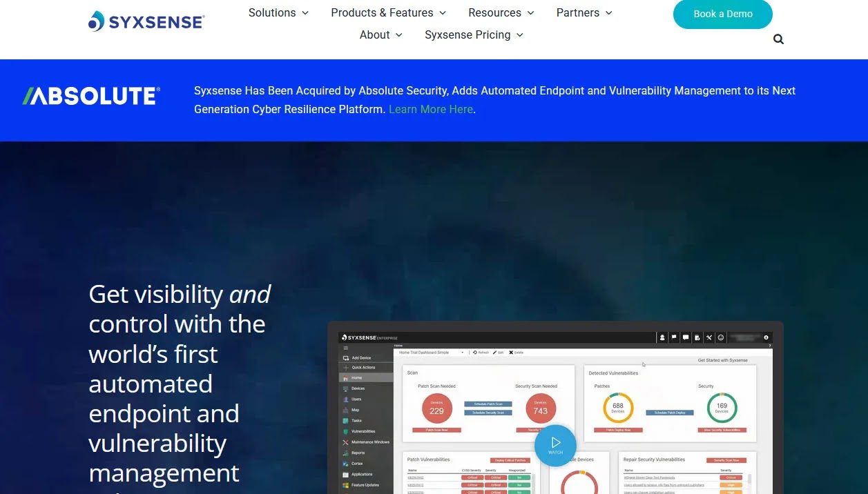This screenshot has height=494, width=868.
Task: Open the Syxsense logo homepage
Action: [x=146, y=21]
